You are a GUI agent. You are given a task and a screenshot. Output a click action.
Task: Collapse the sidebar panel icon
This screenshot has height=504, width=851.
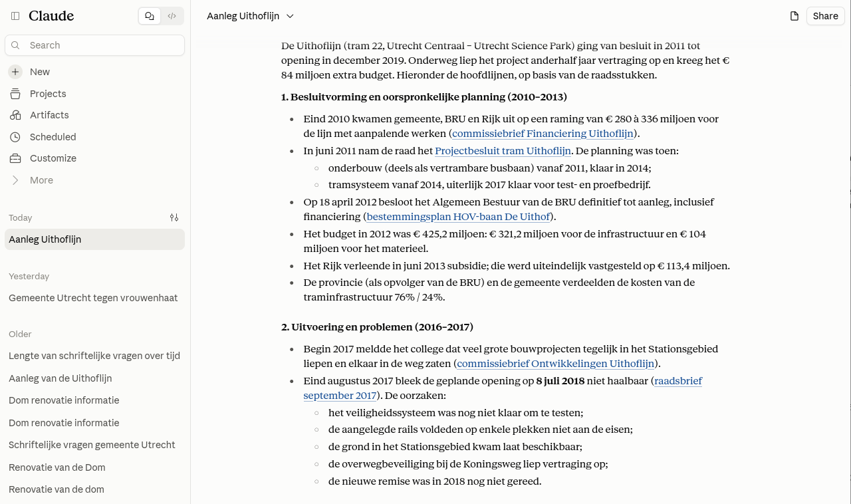coord(15,16)
